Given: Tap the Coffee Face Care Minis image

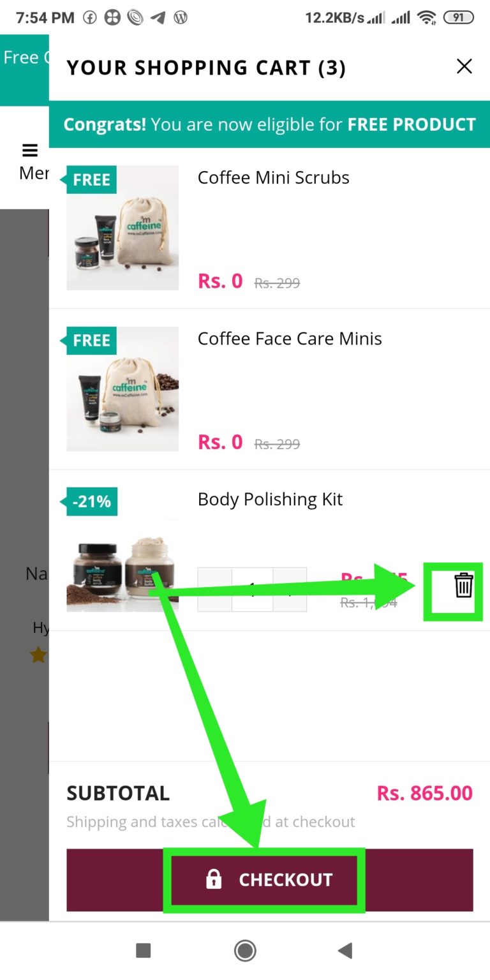Looking at the screenshot, I should [x=122, y=389].
